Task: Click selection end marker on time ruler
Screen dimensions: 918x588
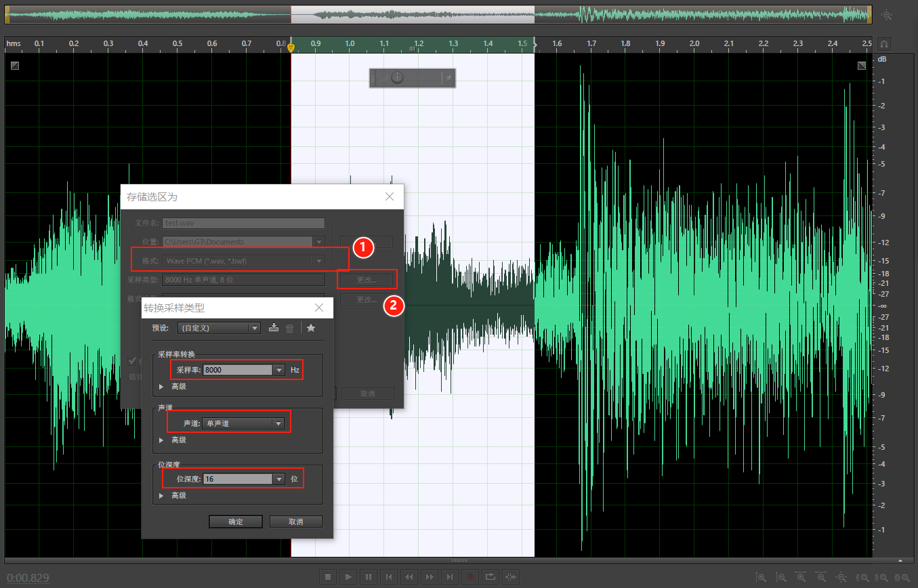Action: pos(535,44)
